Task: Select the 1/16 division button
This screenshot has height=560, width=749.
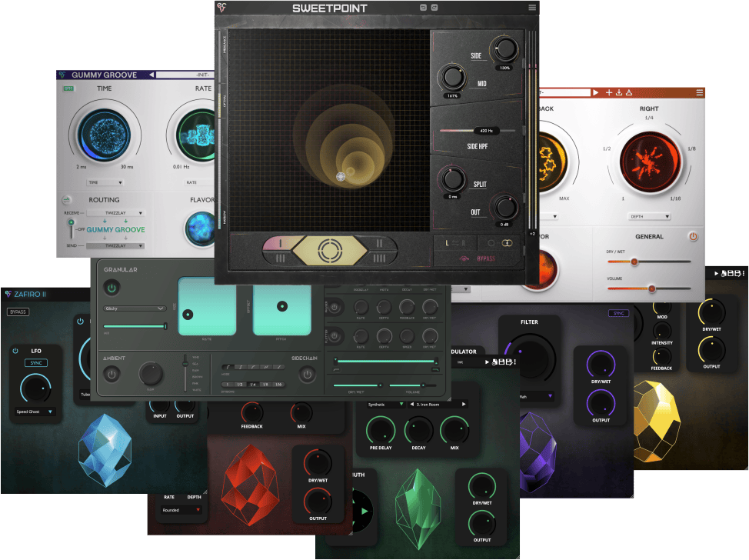Action: click(278, 385)
